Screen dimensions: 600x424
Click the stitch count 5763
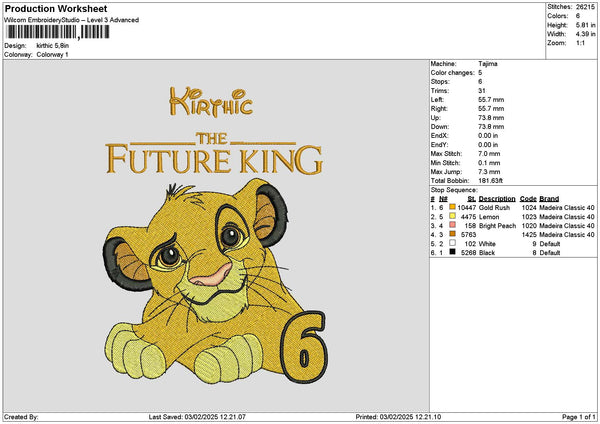point(468,235)
